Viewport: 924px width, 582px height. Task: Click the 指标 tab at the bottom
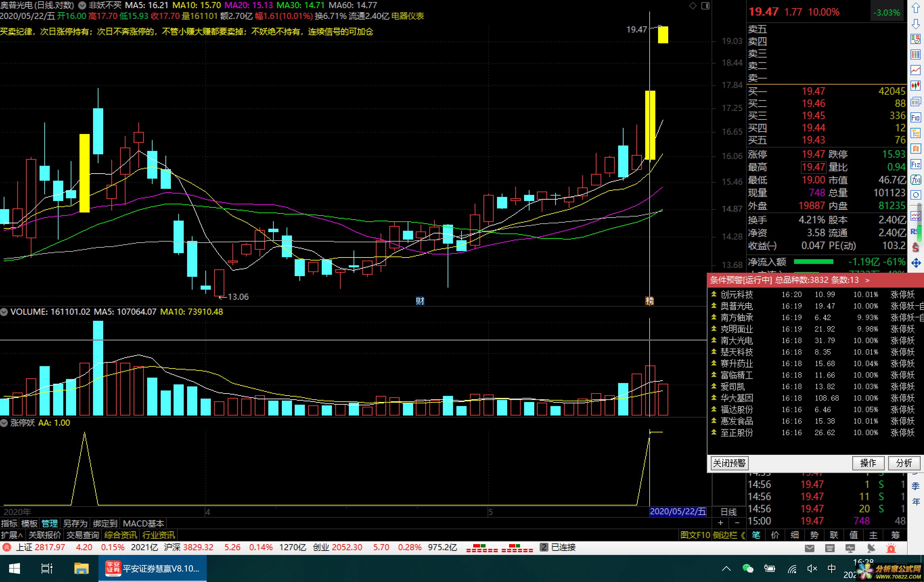[9, 523]
